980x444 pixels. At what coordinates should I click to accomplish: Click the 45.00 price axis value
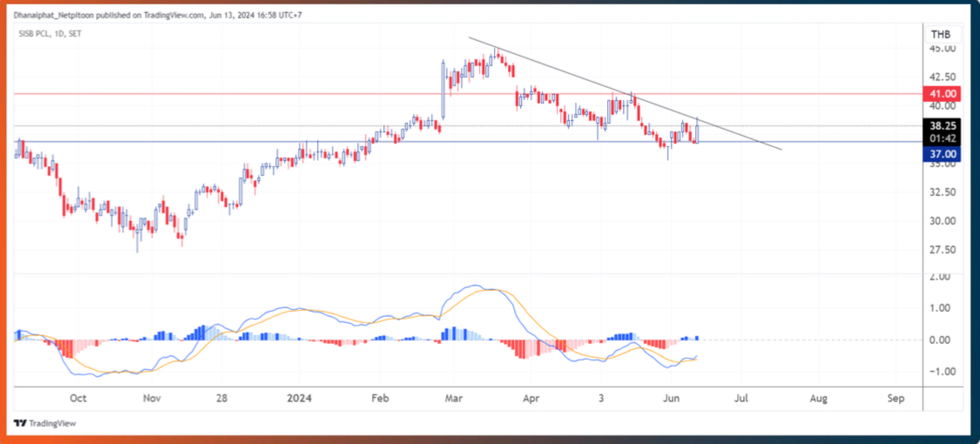click(x=943, y=49)
